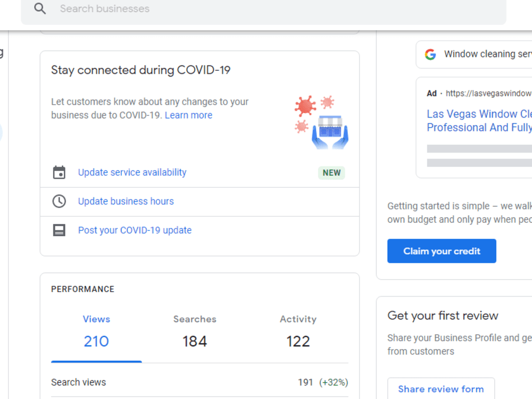Open Update service availability

click(x=132, y=172)
